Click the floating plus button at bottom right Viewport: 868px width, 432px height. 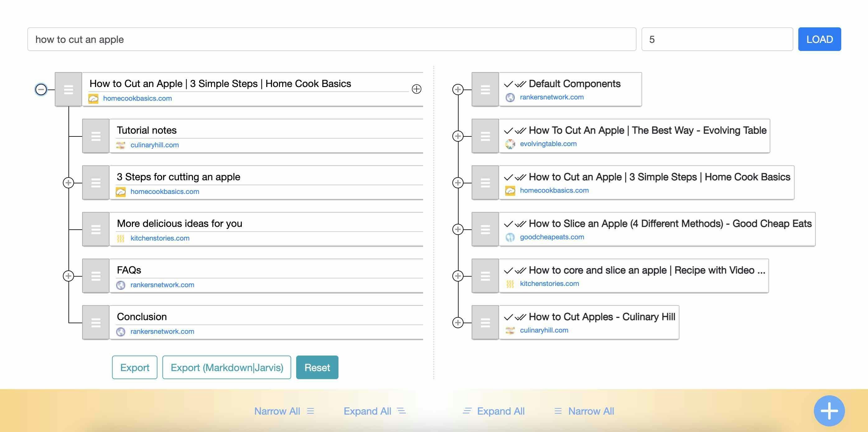829,411
